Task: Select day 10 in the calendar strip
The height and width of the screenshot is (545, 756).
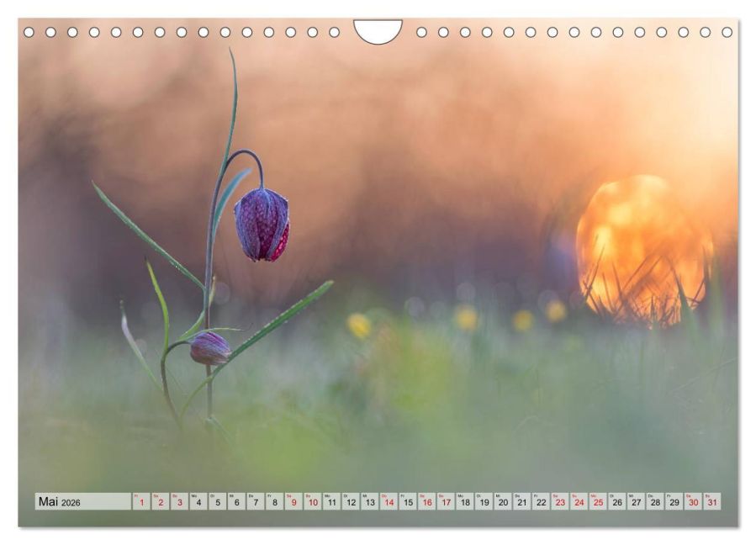Action: tap(313, 501)
